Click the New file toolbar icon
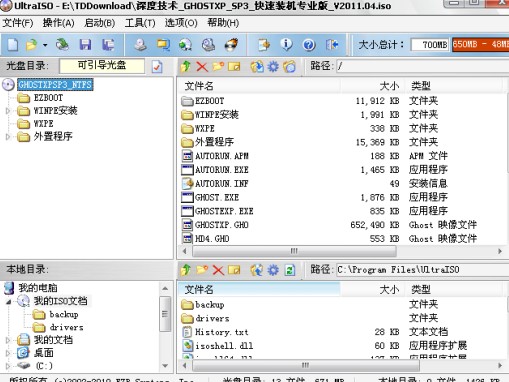 coord(13,44)
